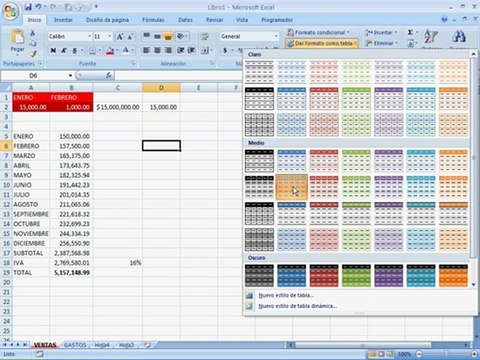Select cell with TOTAL label
This screenshot has width=480, height=360.
(31, 273)
